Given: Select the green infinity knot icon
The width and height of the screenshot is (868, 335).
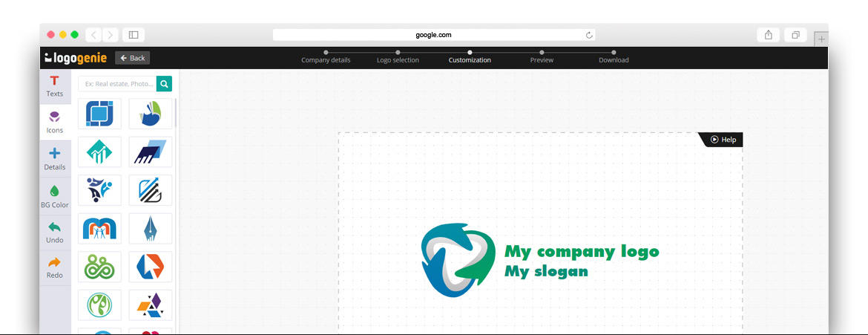Looking at the screenshot, I should (x=99, y=267).
